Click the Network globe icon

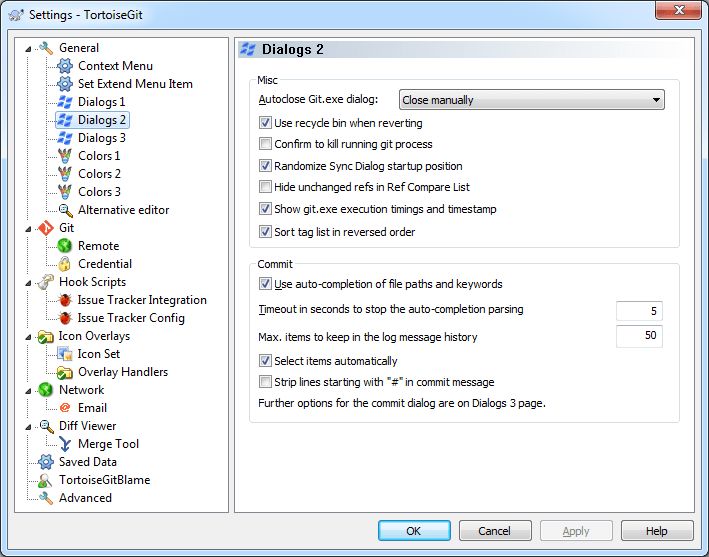tap(46, 390)
